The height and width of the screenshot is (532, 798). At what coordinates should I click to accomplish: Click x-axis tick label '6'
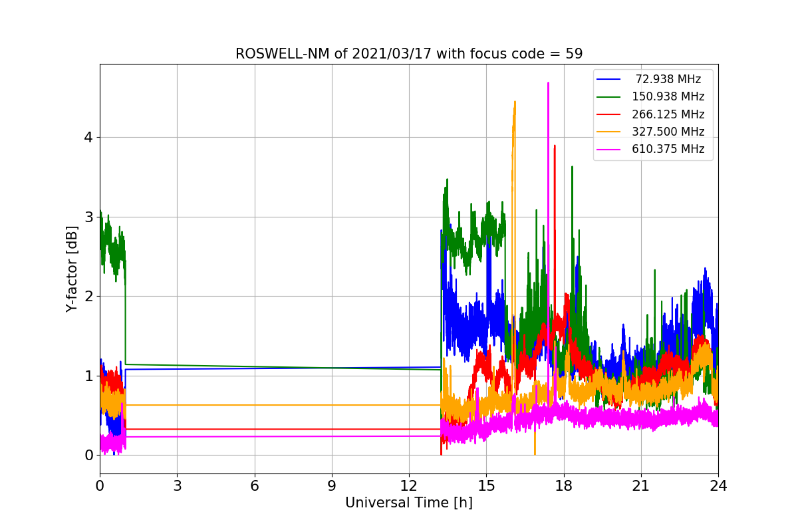click(x=254, y=486)
